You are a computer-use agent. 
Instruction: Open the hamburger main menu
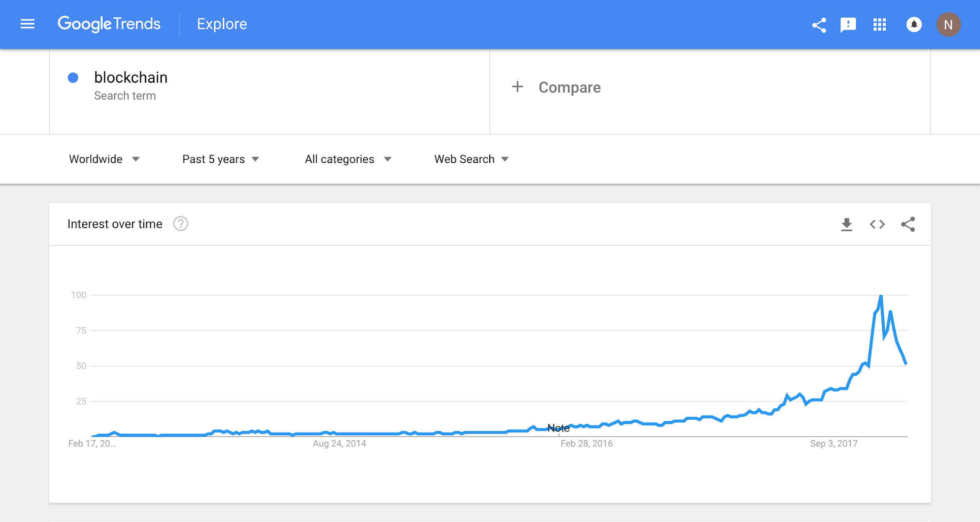point(27,24)
